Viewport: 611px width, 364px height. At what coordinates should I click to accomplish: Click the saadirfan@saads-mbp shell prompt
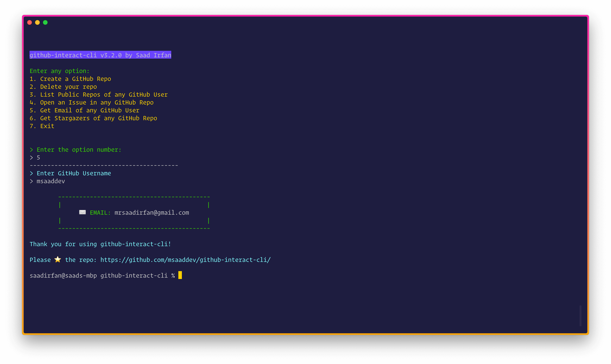(x=63, y=275)
